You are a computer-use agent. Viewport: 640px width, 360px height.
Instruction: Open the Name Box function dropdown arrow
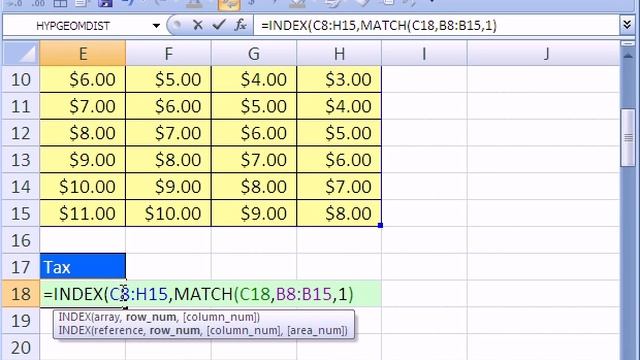pos(156,26)
